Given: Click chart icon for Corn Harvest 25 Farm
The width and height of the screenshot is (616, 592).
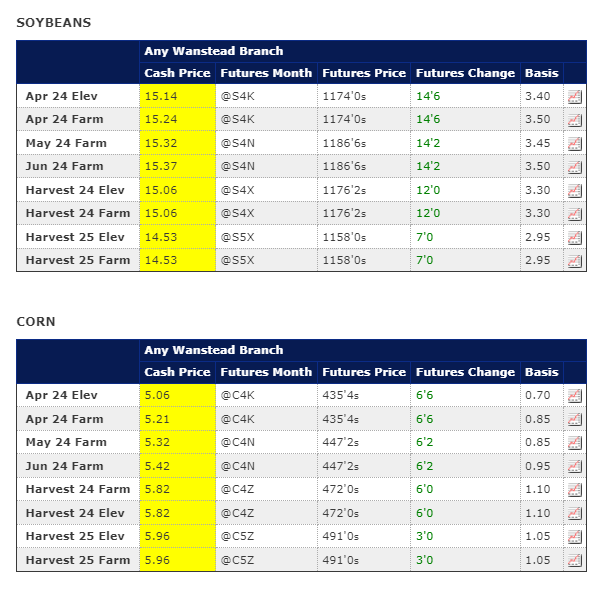Looking at the screenshot, I should (x=575, y=560).
